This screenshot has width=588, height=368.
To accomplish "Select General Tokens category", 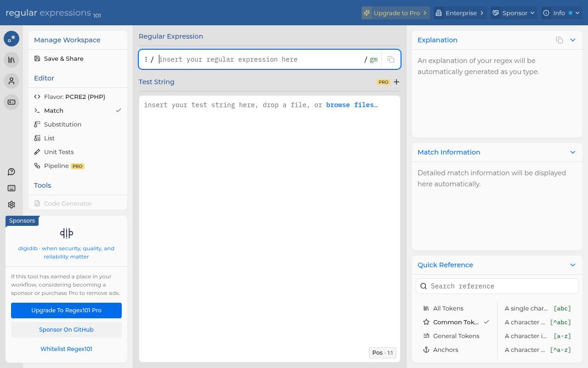I will (x=456, y=336).
